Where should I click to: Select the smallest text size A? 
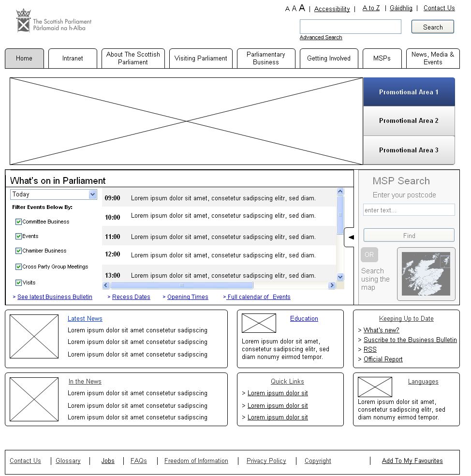point(287,9)
